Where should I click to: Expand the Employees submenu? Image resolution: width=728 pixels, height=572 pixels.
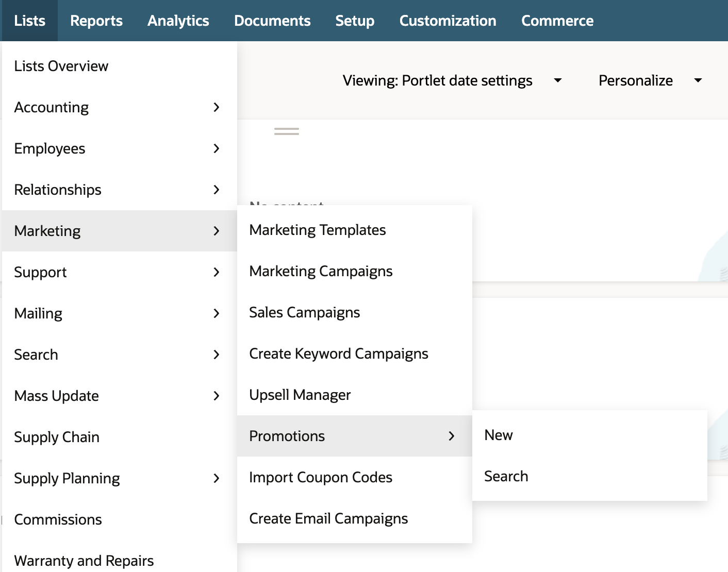point(120,148)
